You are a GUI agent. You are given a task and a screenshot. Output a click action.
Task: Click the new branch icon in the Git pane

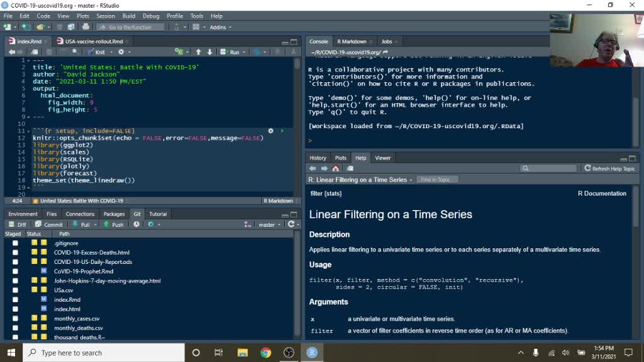click(247, 224)
